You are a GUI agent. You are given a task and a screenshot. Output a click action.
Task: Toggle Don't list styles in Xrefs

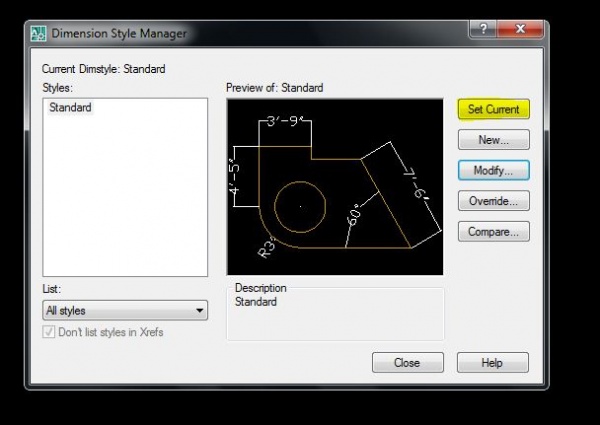click(x=49, y=332)
